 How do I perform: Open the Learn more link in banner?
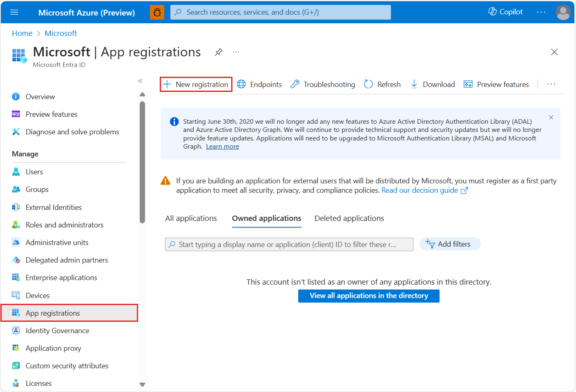point(223,147)
